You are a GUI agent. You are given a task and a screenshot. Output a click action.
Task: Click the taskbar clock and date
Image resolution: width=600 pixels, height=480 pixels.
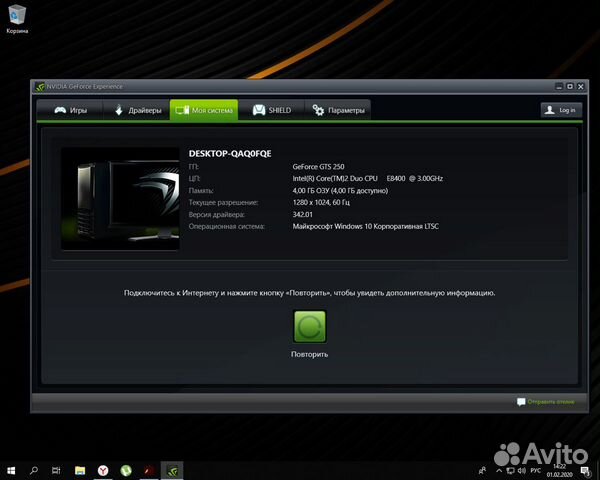[559, 470]
